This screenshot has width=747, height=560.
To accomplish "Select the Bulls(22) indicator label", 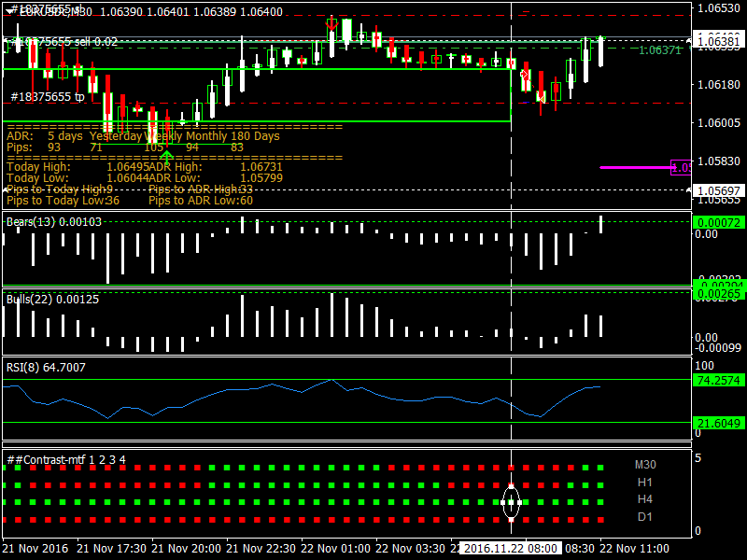I will pos(52,300).
